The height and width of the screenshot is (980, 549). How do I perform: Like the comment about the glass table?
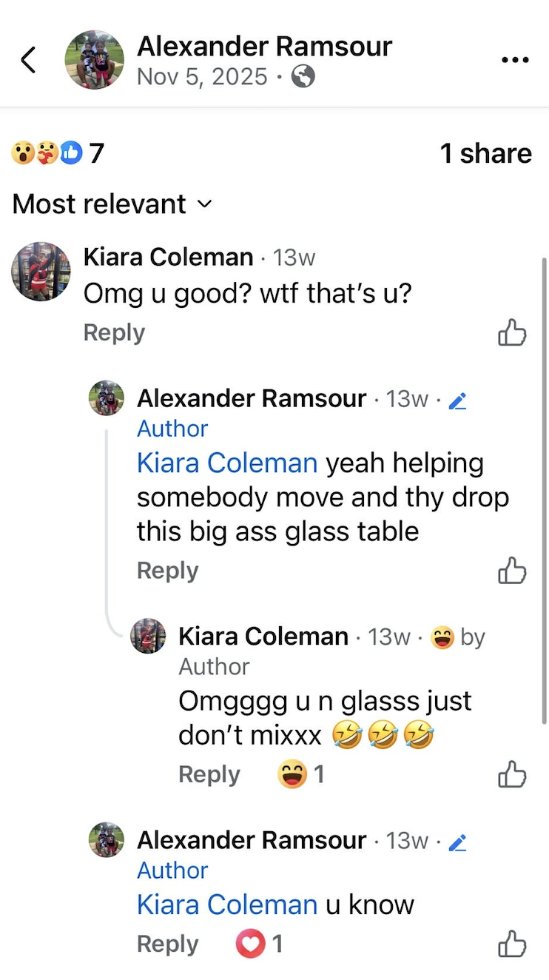(512, 571)
